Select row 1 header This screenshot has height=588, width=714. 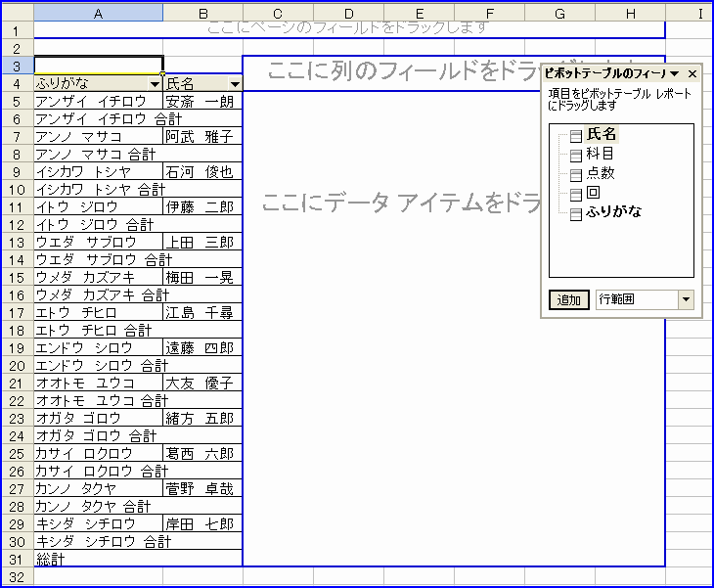(x=17, y=31)
